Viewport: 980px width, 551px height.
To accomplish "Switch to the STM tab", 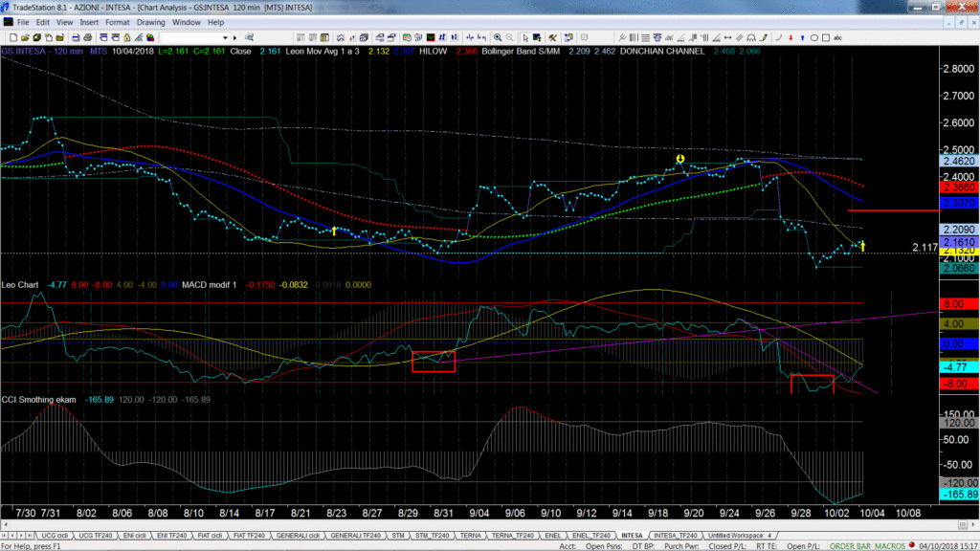I will 397,536.
